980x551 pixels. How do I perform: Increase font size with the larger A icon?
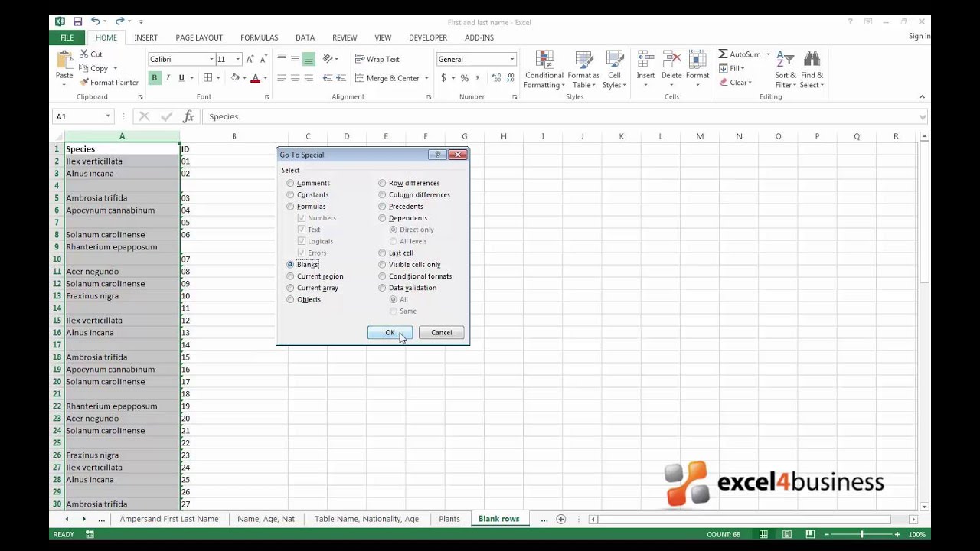click(x=250, y=59)
